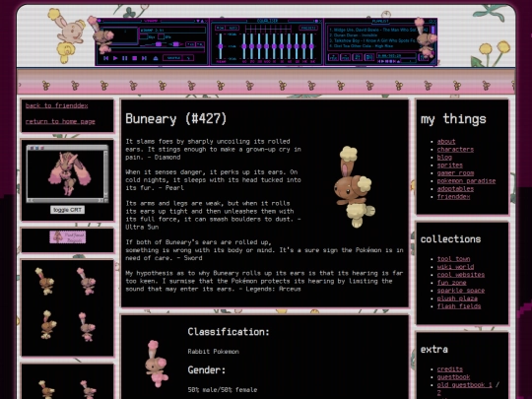Toggle the playlist window button (PL)

200,44
